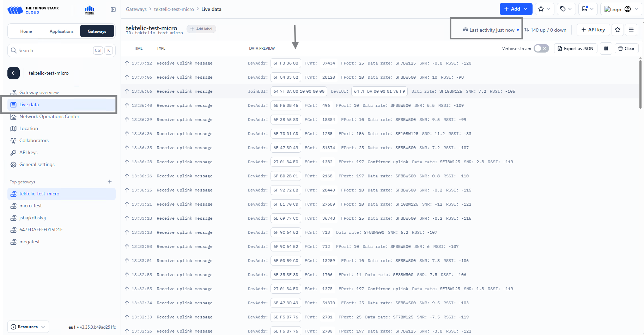The width and height of the screenshot is (644, 335).
Task: Collapse the left sidebar panel icon
Action: point(113,10)
